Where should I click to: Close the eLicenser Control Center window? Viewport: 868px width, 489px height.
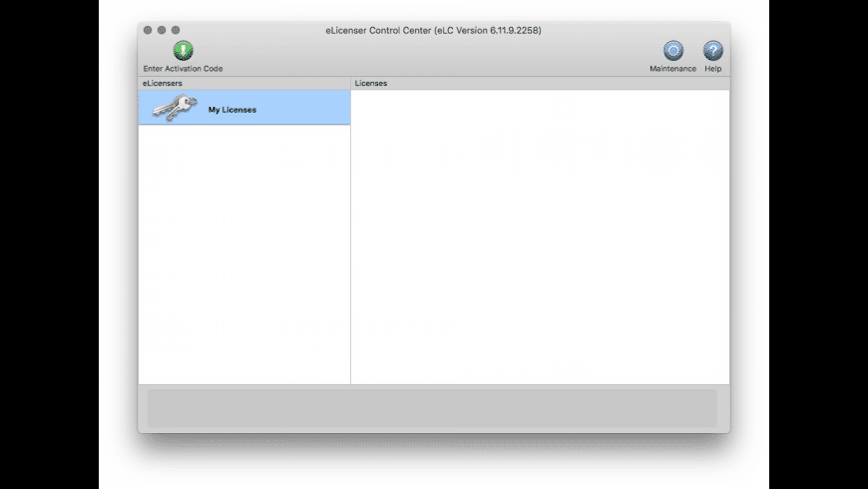[x=148, y=30]
